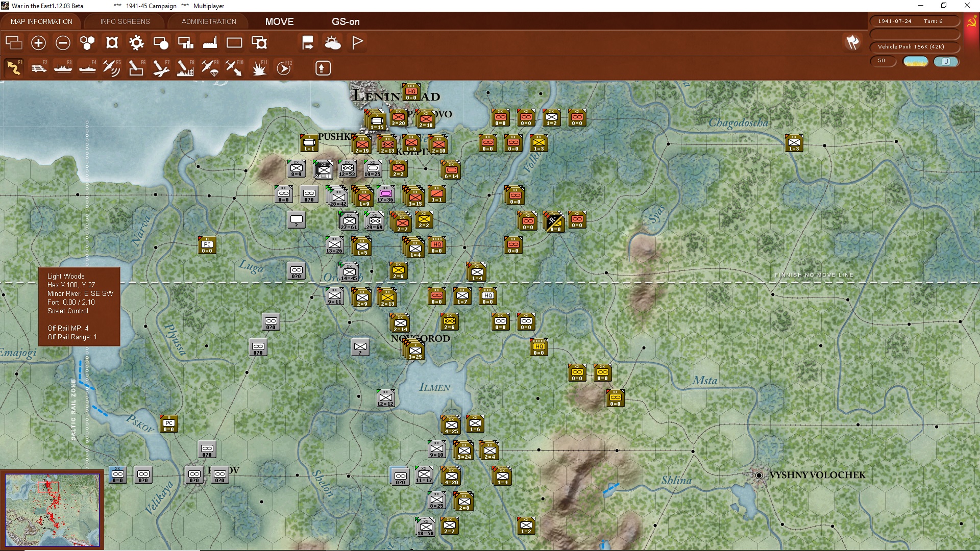Select the 3=25 stack at Novgorod
The width and height of the screenshot is (980, 551).
coord(415,350)
